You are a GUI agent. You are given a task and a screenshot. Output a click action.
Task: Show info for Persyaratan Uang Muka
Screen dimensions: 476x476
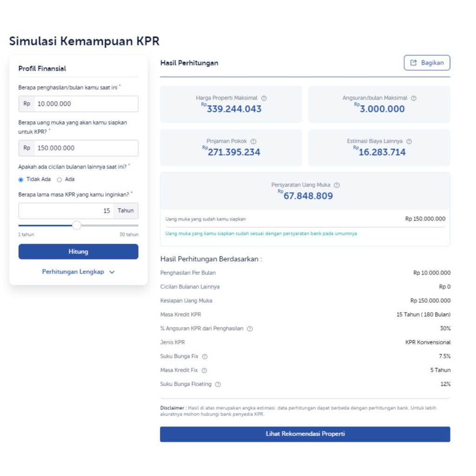tap(337, 185)
